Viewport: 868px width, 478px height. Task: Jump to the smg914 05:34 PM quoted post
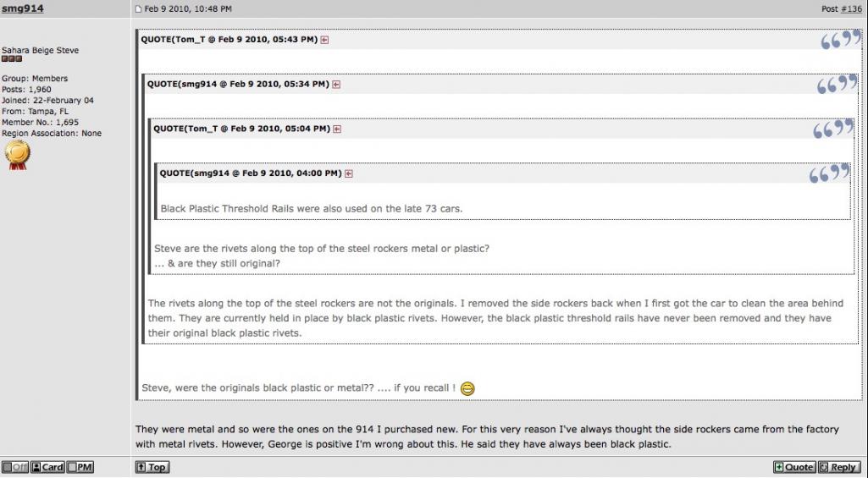(x=336, y=85)
